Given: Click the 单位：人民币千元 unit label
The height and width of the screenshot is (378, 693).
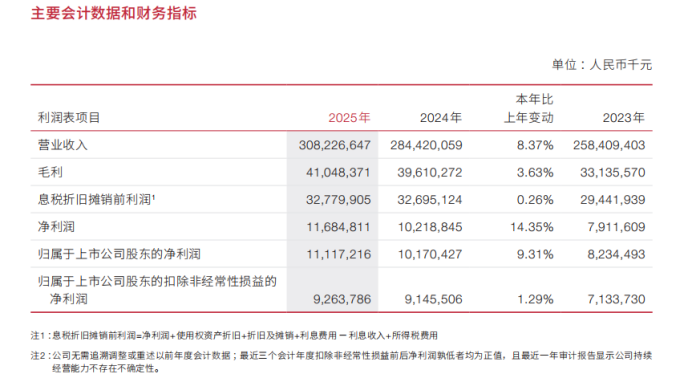Looking at the screenshot, I should [x=602, y=65].
